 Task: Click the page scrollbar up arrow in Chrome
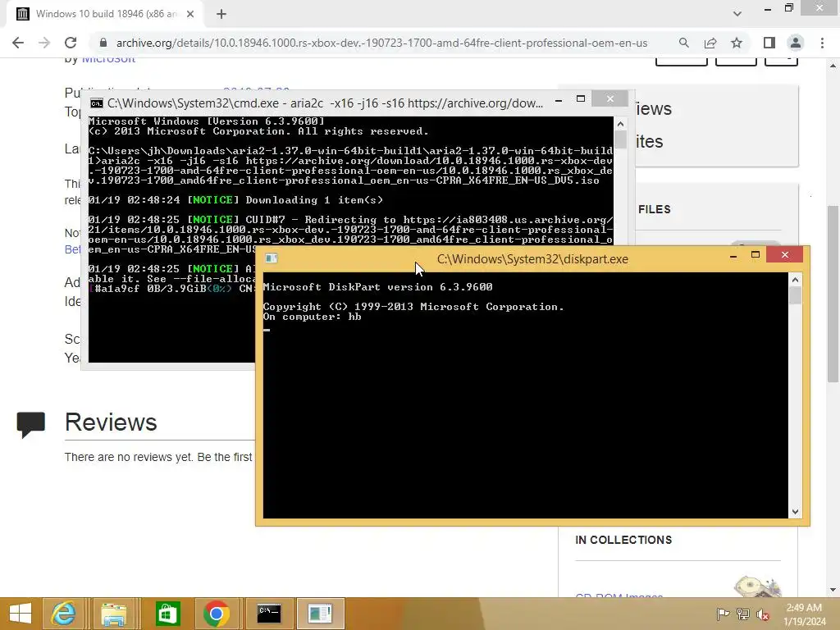pos(833,66)
